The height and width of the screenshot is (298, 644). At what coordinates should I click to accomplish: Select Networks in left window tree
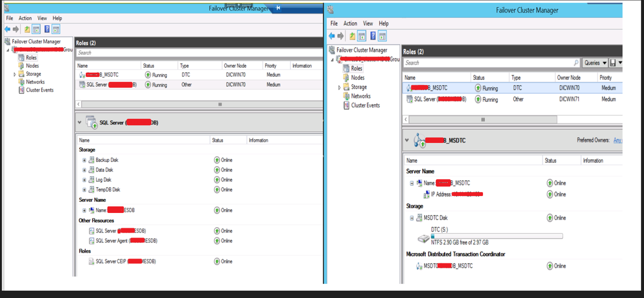[35, 82]
